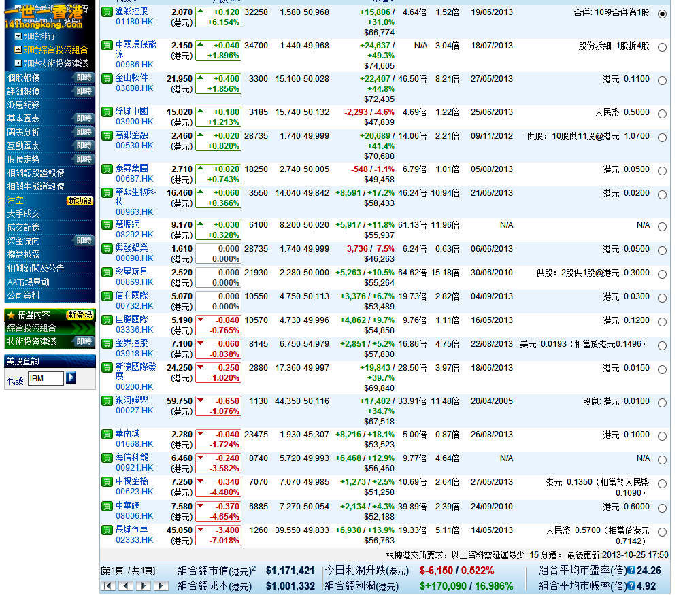This screenshot has width=700, height=595.
Task: Click the green buy icon beside 華熙生物科技
Action: point(107,193)
